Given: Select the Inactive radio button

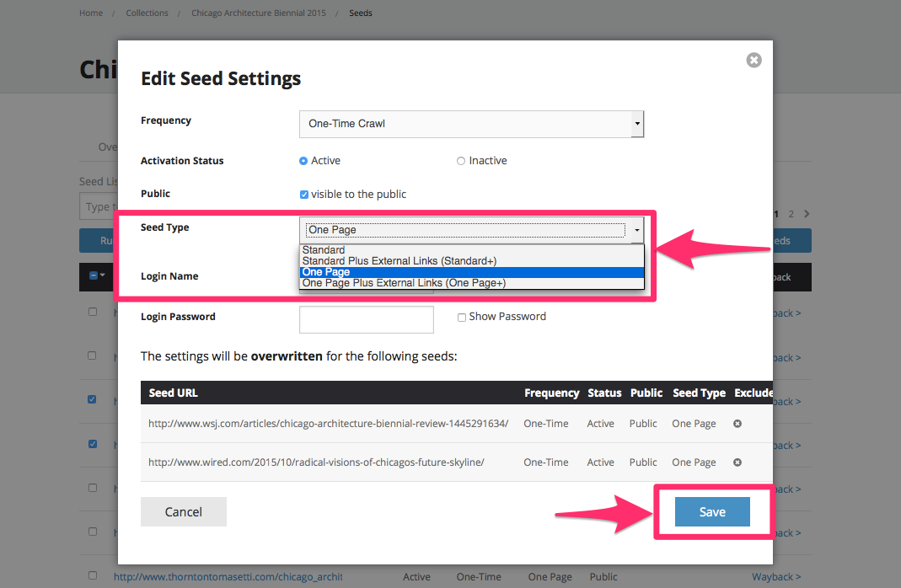Looking at the screenshot, I should pyautogui.click(x=461, y=161).
